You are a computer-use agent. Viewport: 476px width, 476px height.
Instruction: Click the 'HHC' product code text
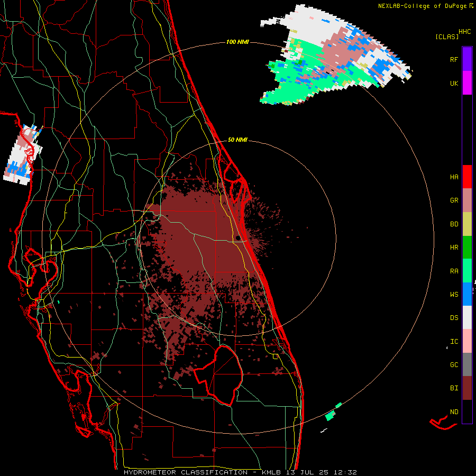pos(465,32)
